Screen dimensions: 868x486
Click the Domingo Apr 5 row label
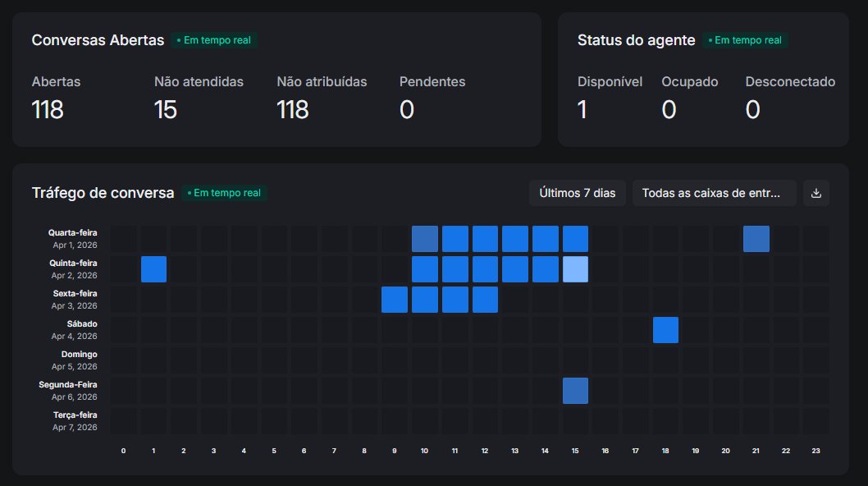tap(78, 360)
